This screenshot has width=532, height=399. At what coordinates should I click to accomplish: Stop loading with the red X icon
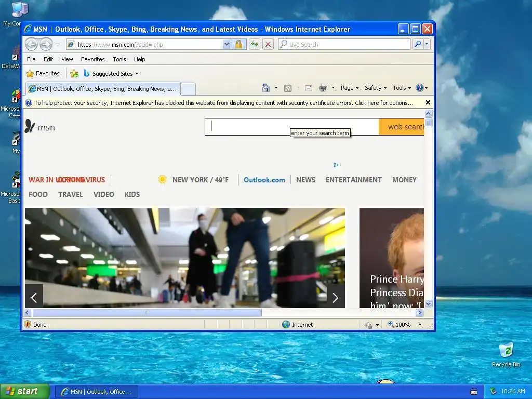[x=268, y=45]
